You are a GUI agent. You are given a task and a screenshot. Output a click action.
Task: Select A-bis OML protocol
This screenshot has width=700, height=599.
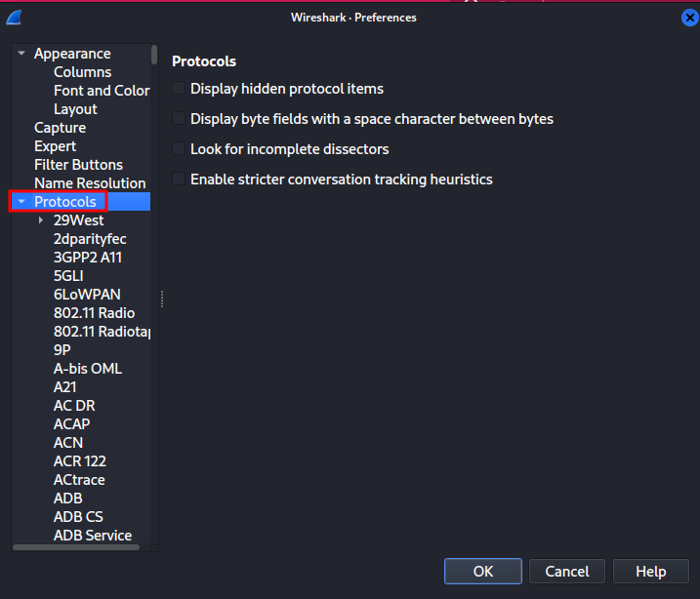pyautogui.click(x=88, y=369)
